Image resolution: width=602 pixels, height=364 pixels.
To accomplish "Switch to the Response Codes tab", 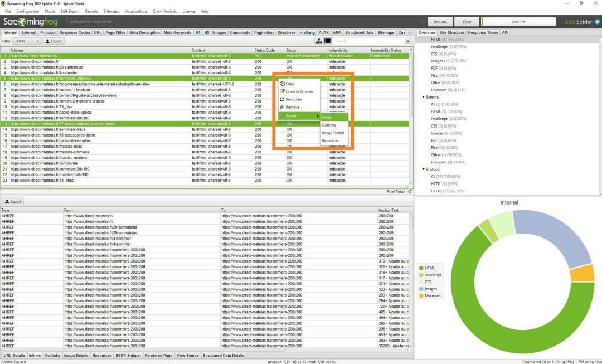I will pos(75,32).
